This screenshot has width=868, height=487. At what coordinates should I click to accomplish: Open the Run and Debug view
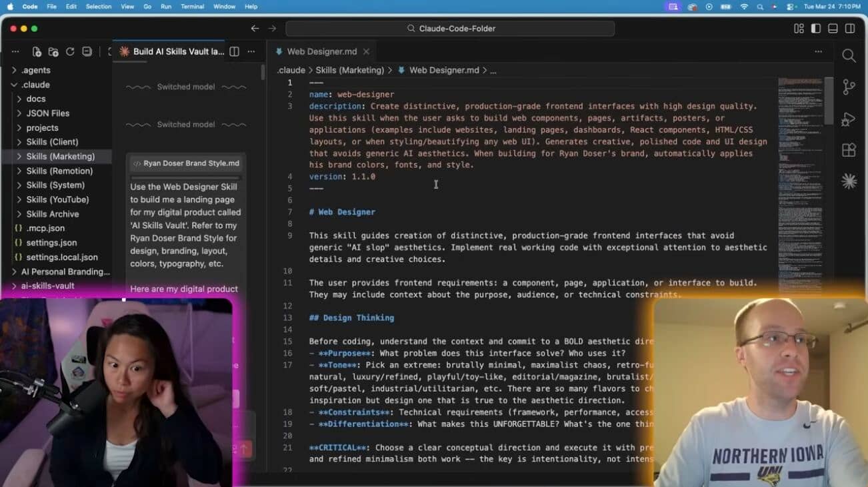coord(849,119)
